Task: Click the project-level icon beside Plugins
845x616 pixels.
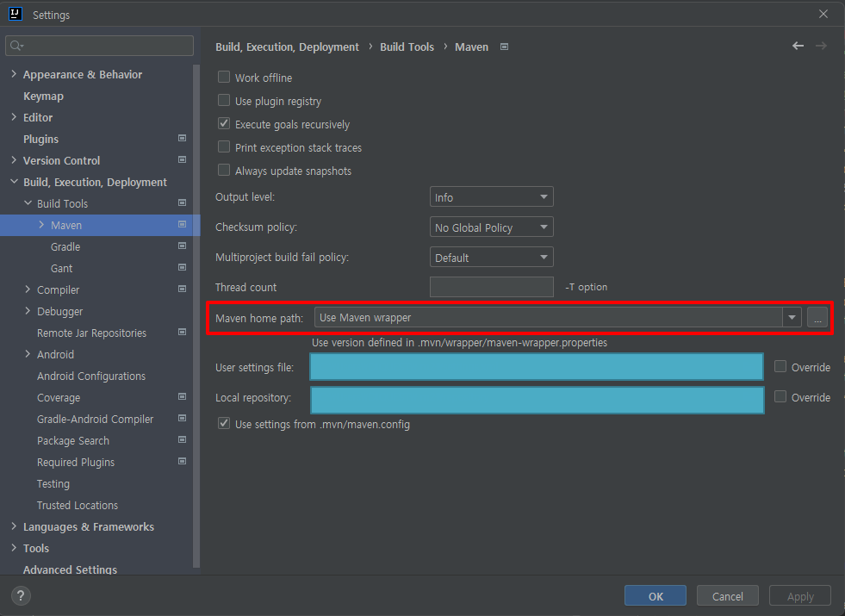Action: (182, 139)
